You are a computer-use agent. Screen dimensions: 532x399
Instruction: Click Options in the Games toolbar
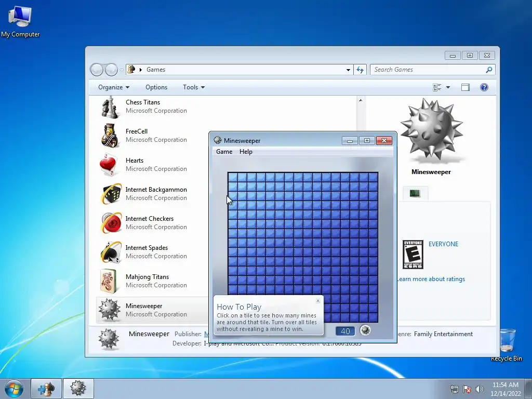click(156, 87)
